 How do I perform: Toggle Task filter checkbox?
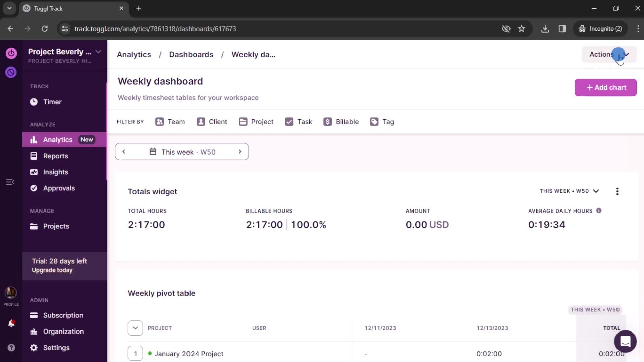(x=289, y=122)
